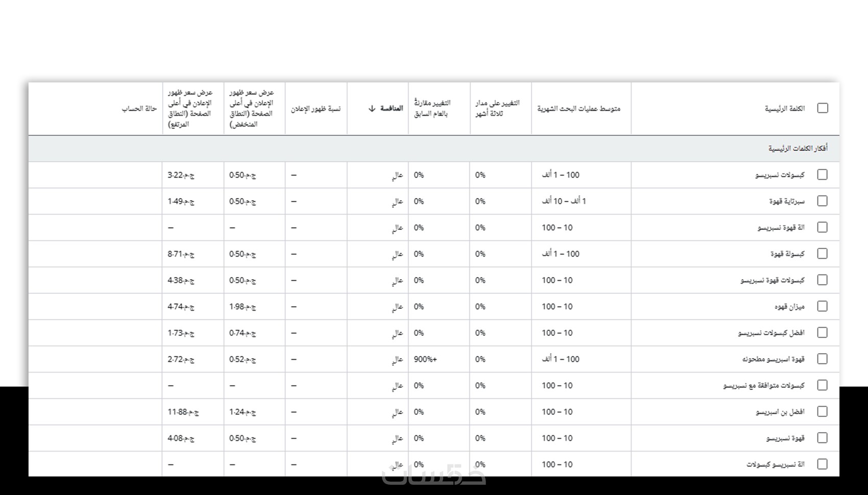Check the select-all checkbox in header
The width and height of the screenshot is (868, 495).
[822, 108]
